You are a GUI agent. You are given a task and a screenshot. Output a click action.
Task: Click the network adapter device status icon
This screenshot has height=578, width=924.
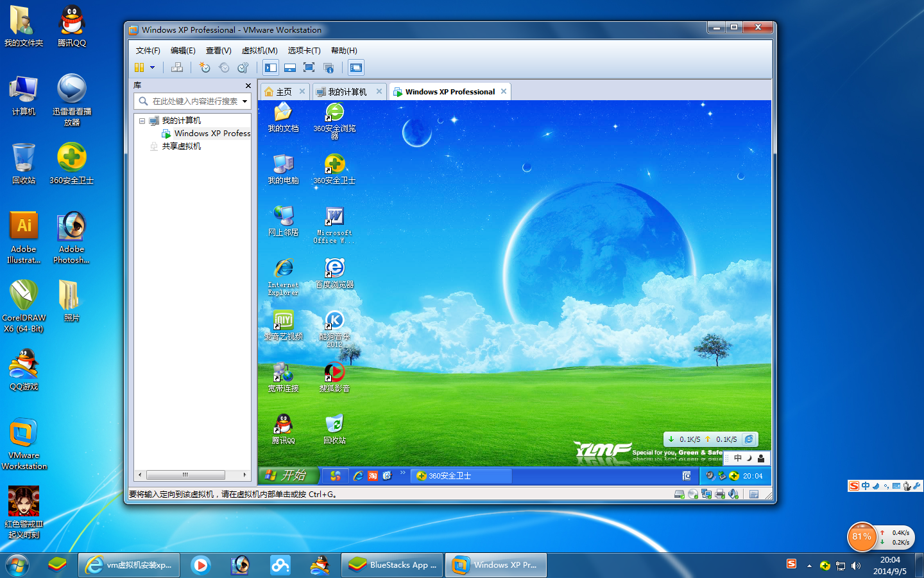(706, 494)
